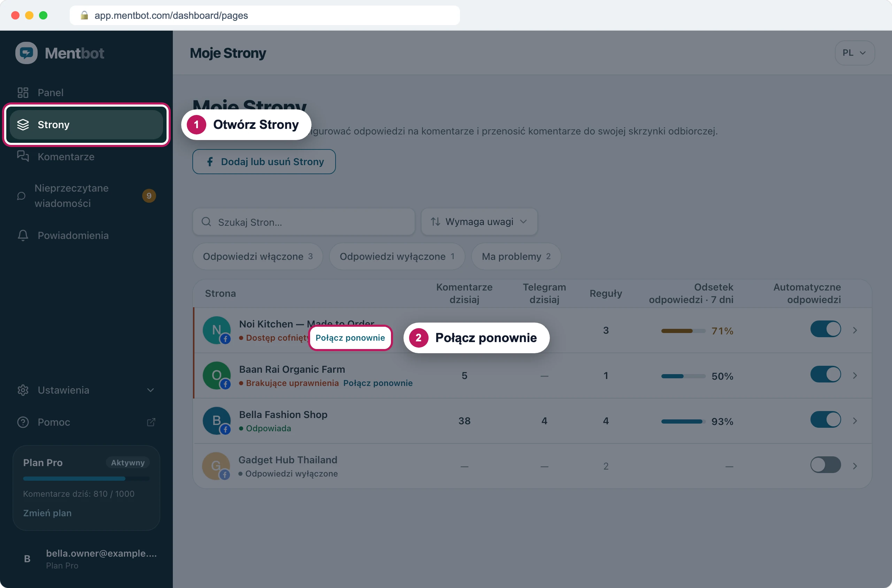The width and height of the screenshot is (892, 588).
Task: Click the unread messages badge showing 9
Action: tap(149, 196)
